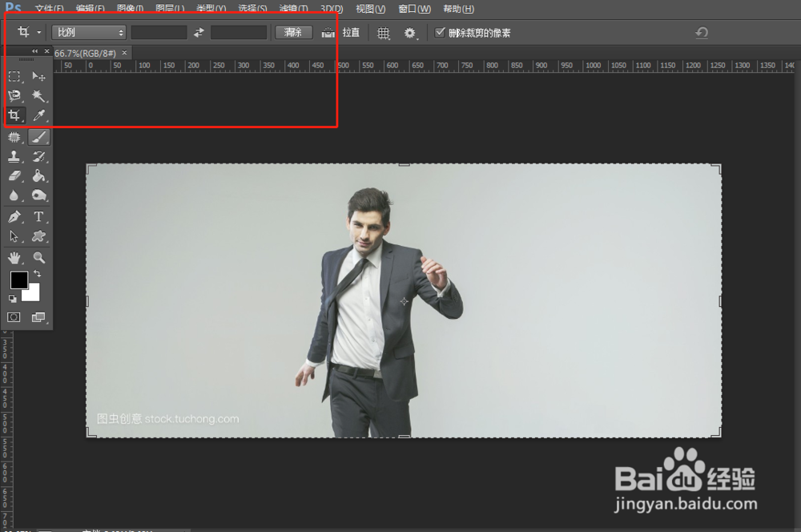Open the 图像 menu
Viewport: 801px width, 532px height.
click(130, 9)
